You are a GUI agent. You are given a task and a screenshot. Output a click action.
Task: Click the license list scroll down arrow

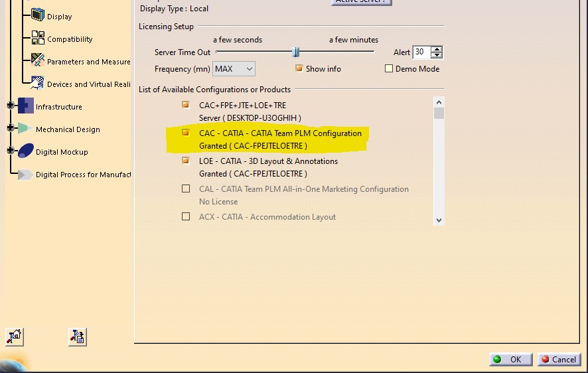[439, 220]
